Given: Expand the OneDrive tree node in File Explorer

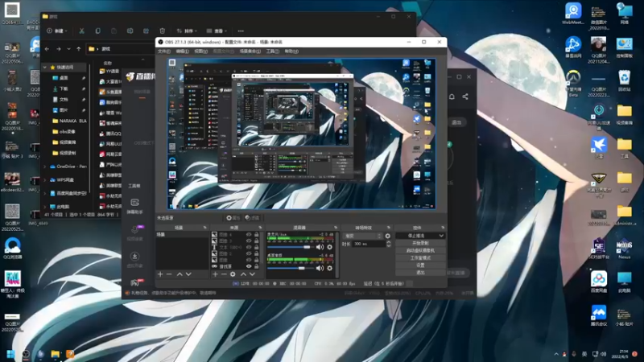Looking at the screenshot, I should [45, 167].
